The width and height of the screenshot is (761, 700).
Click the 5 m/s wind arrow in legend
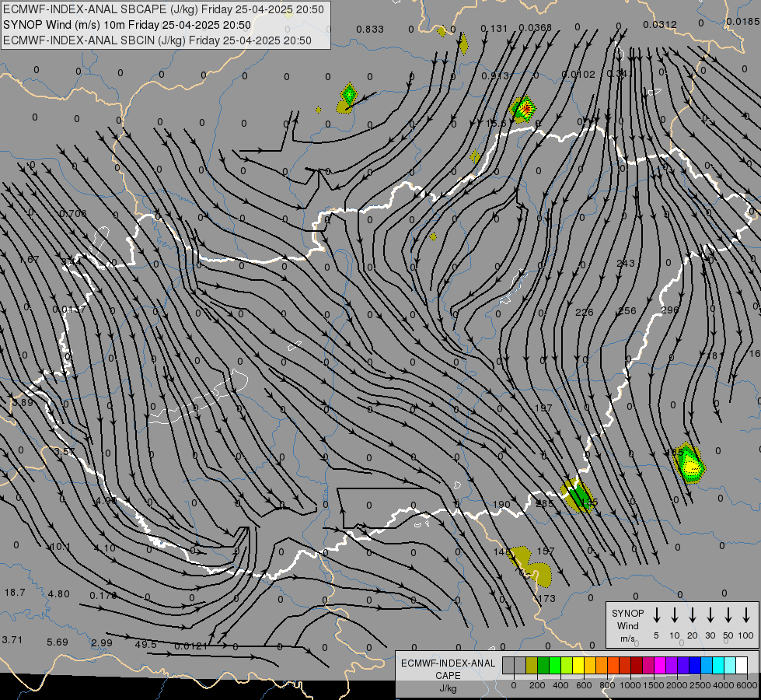[657, 615]
